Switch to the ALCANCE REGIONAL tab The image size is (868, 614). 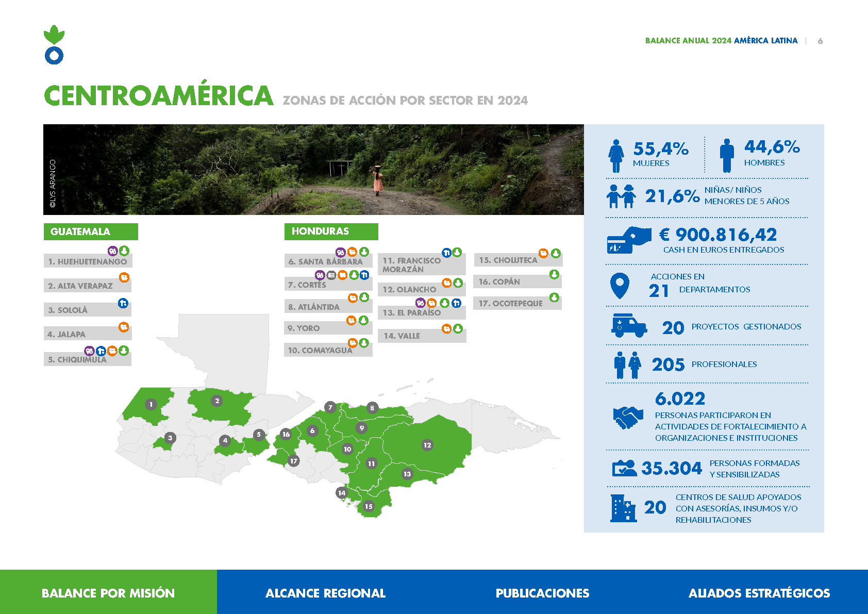tap(325, 593)
